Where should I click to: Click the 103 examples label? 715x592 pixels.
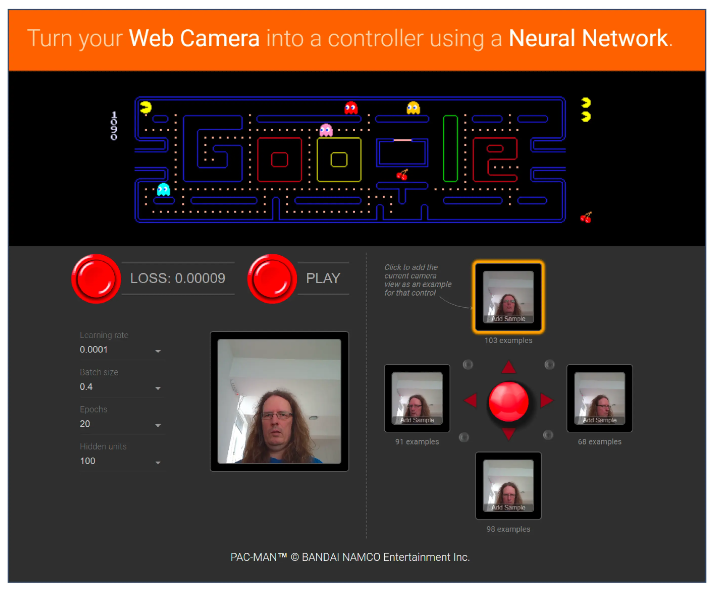[508, 341]
